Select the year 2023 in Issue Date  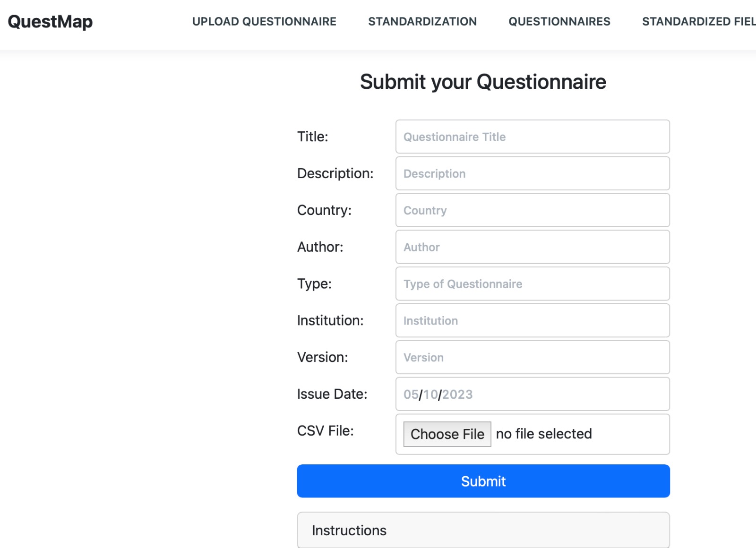tap(457, 394)
